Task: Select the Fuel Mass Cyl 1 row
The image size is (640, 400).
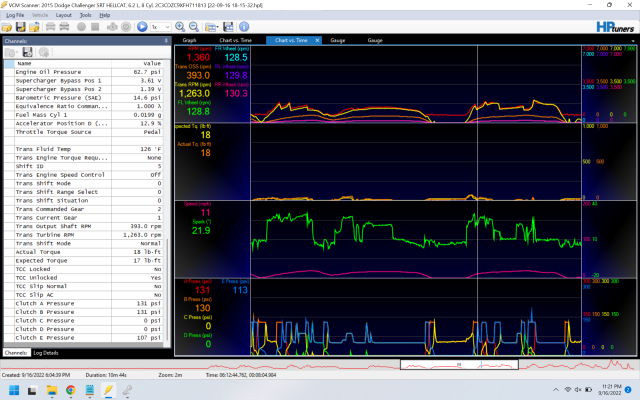Action: (x=83, y=115)
